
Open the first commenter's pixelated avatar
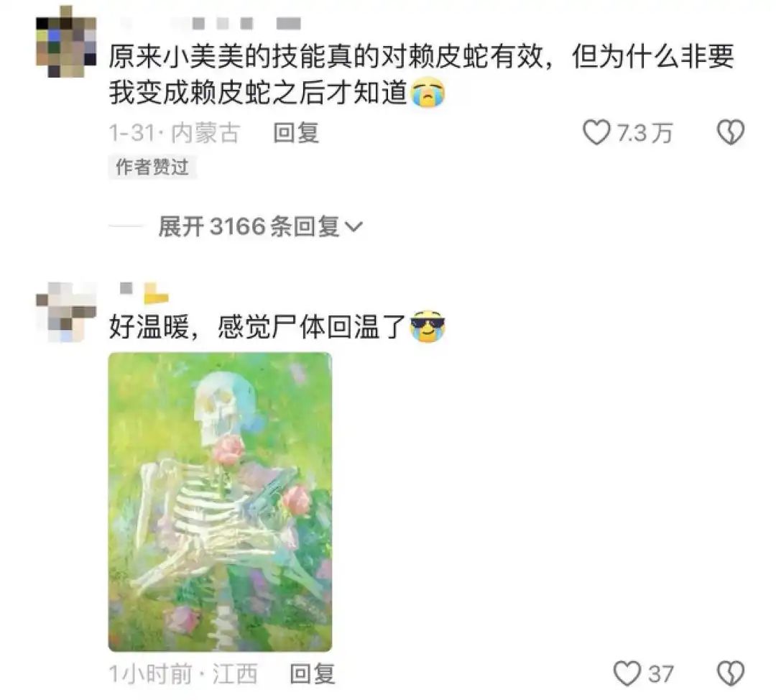66,42
